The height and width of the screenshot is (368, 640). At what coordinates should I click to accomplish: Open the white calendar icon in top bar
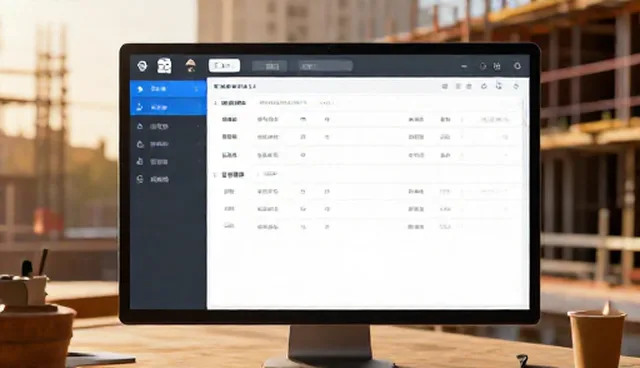[x=164, y=65]
